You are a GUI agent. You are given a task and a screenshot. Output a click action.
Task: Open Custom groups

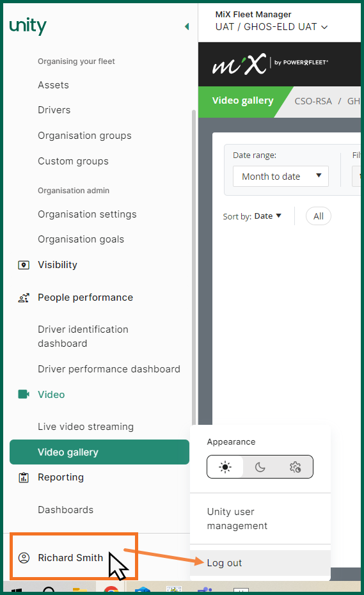click(x=73, y=161)
